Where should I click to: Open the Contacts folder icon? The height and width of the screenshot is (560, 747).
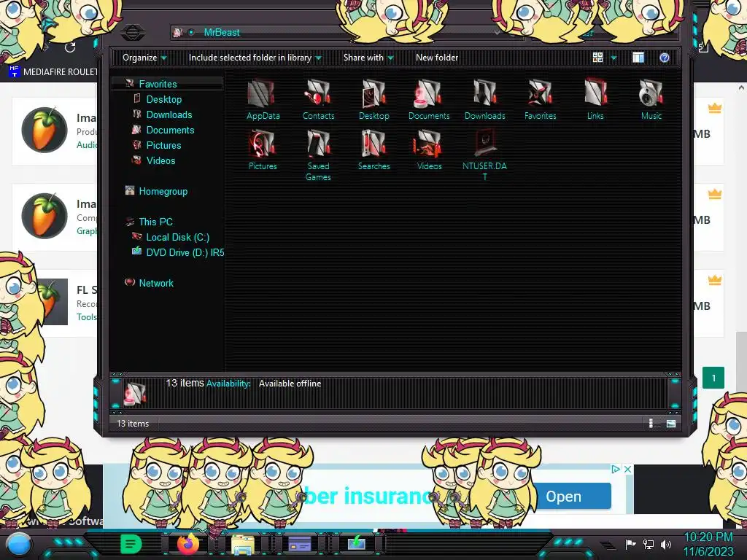point(318,99)
